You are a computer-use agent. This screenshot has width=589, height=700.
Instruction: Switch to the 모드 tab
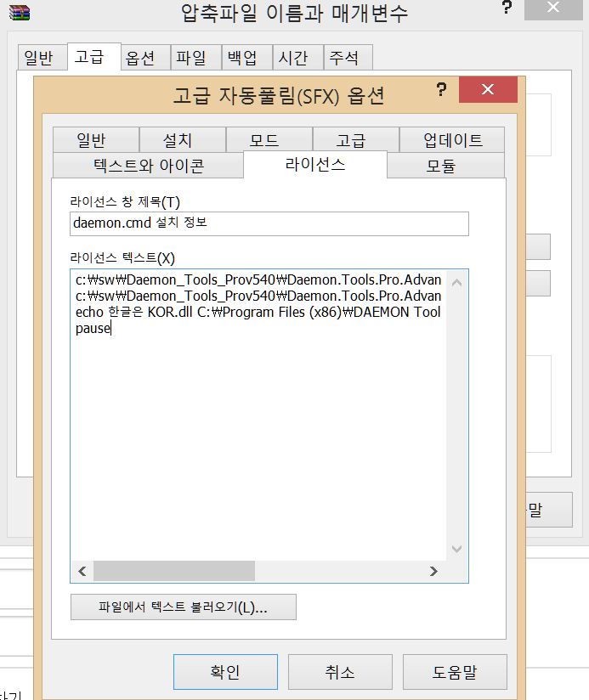[269, 140]
